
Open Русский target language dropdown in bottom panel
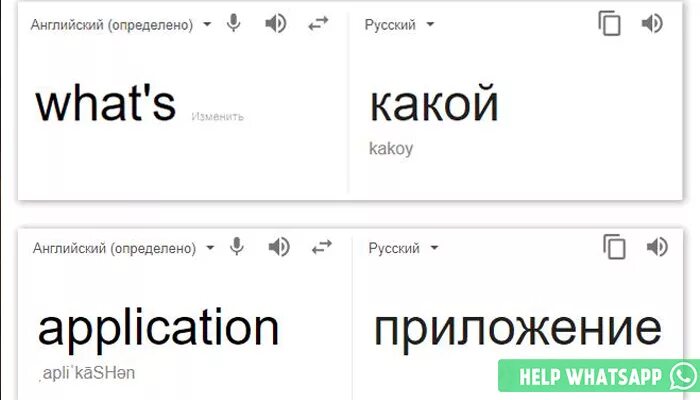tap(403, 248)
